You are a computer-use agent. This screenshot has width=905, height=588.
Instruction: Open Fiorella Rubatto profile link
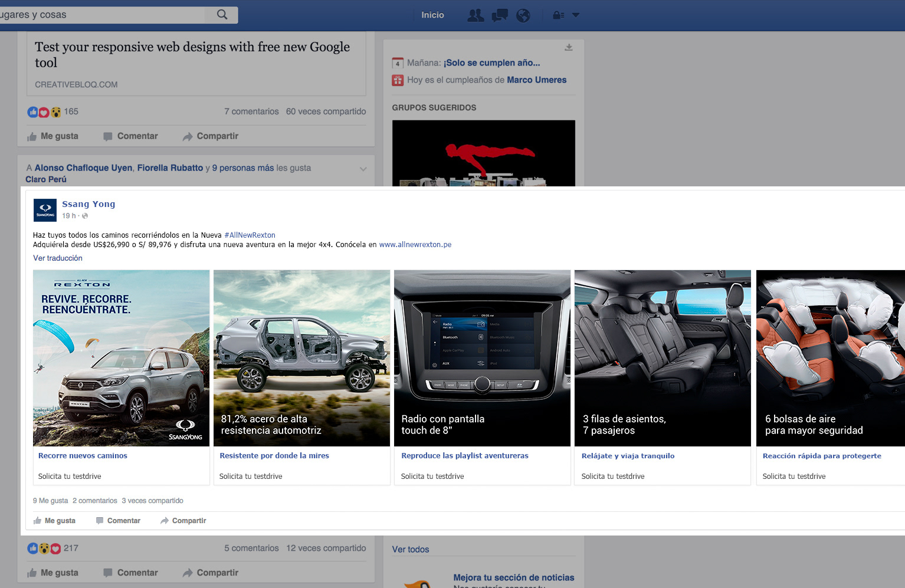[x=170, y=168]
